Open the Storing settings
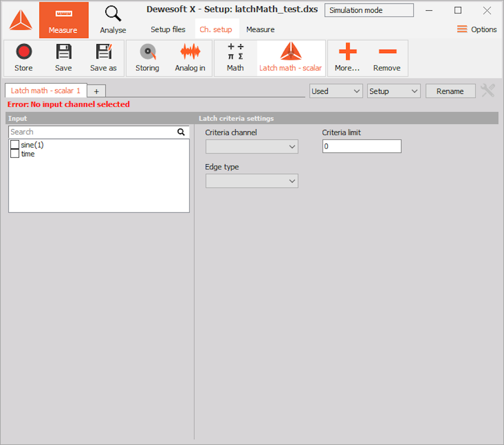The height and width of the screenshot is (445, 504). [147, 58]
